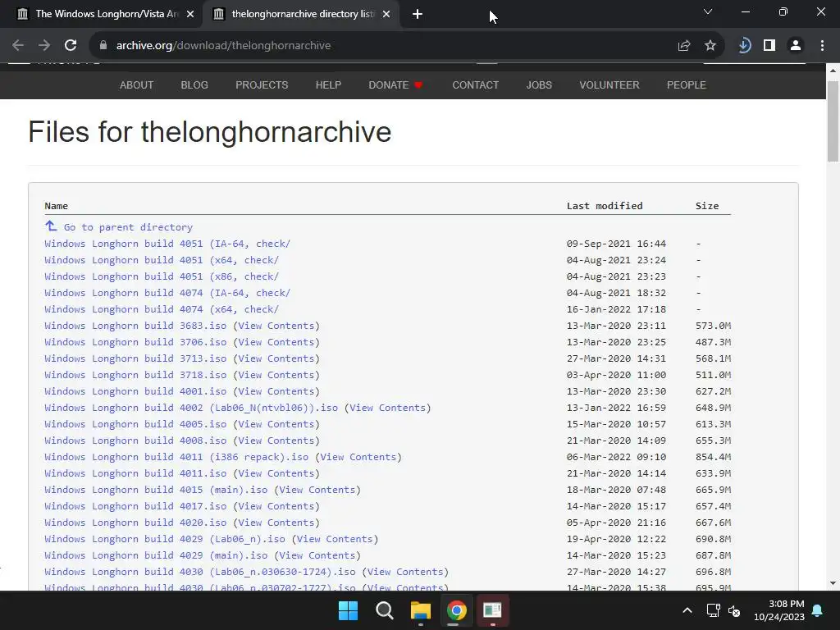Download Windows Longhorn build 3706.iso

click(x=135, y=342)
